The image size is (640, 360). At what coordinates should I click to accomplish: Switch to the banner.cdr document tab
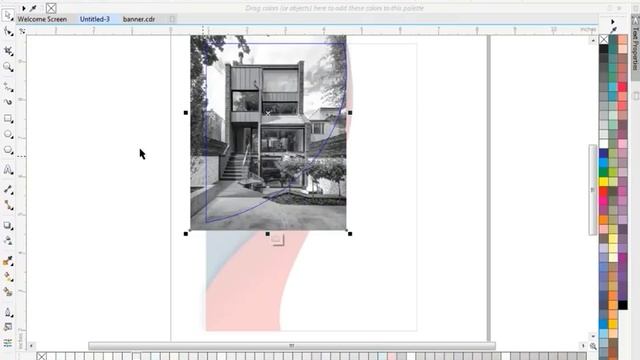139,19
